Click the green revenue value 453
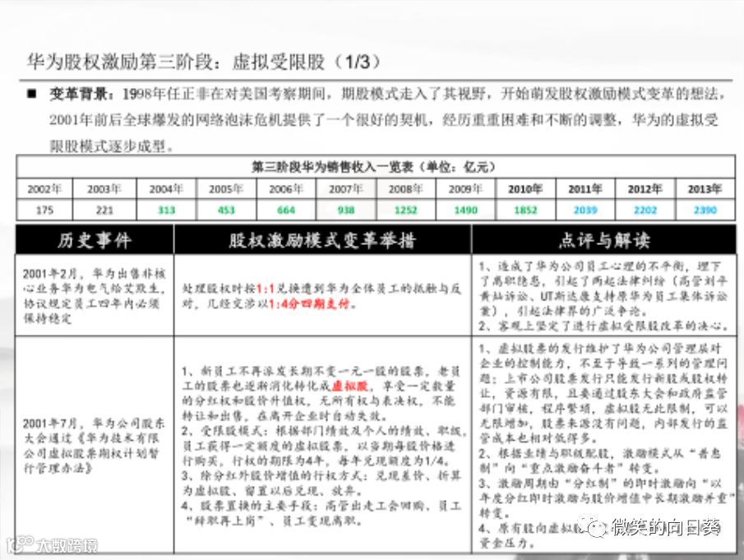Image resolution: width=744 pixels, height=560 pixels. (226, 210)
